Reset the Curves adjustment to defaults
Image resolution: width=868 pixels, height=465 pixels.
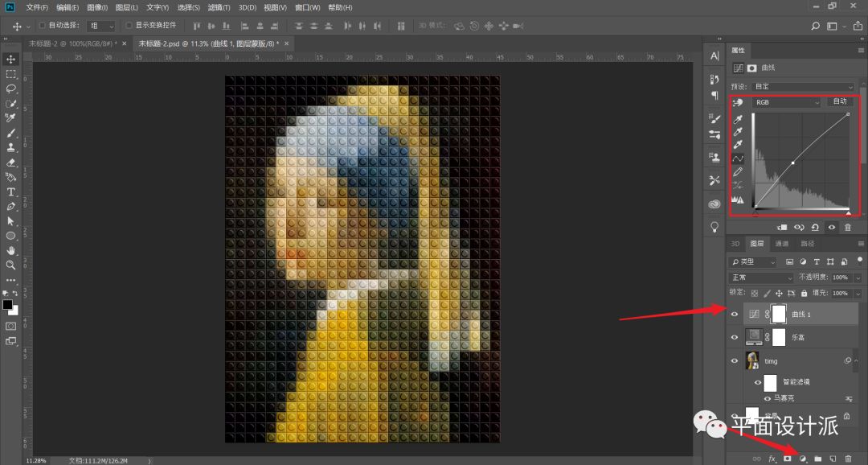tap(815, 228)
